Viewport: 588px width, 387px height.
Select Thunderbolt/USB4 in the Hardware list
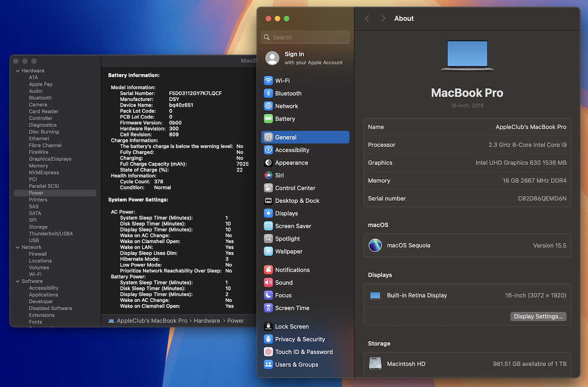(51, 233)
